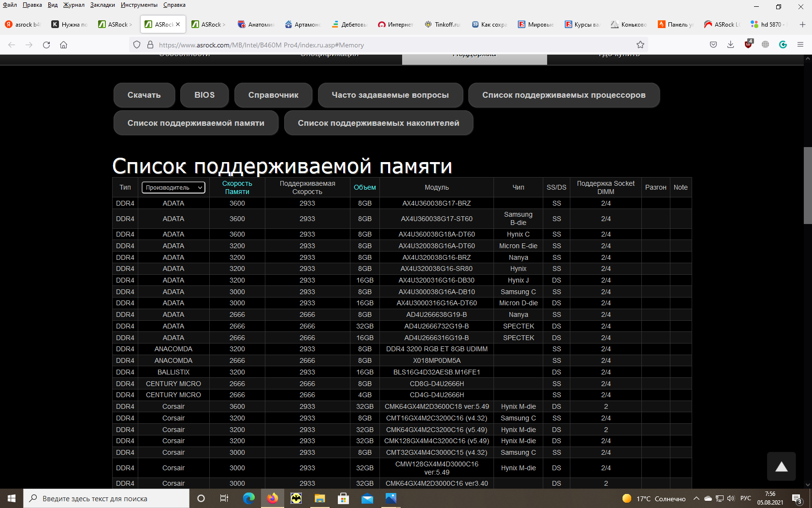Open the Справка menu

(x=174, y=5)
